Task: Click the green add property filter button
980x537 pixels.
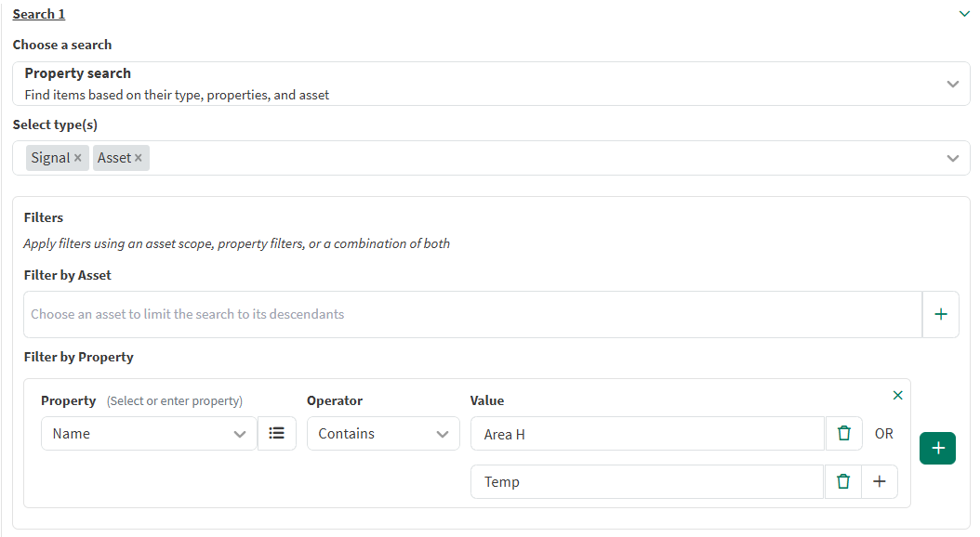Action: [x=937, y=449]
